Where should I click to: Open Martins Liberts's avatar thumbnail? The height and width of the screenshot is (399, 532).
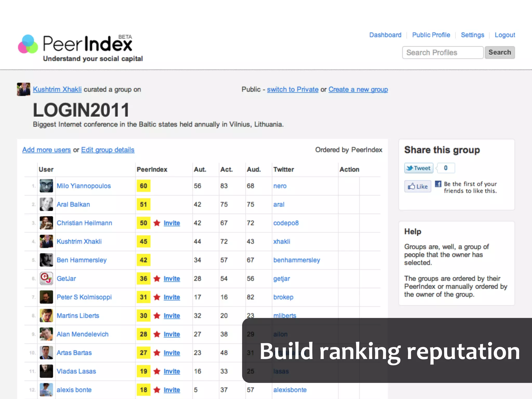pos(46,315)
